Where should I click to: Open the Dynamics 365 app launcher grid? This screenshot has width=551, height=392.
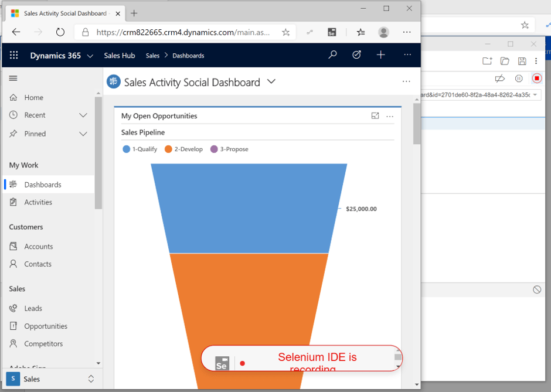click(13, 55)
